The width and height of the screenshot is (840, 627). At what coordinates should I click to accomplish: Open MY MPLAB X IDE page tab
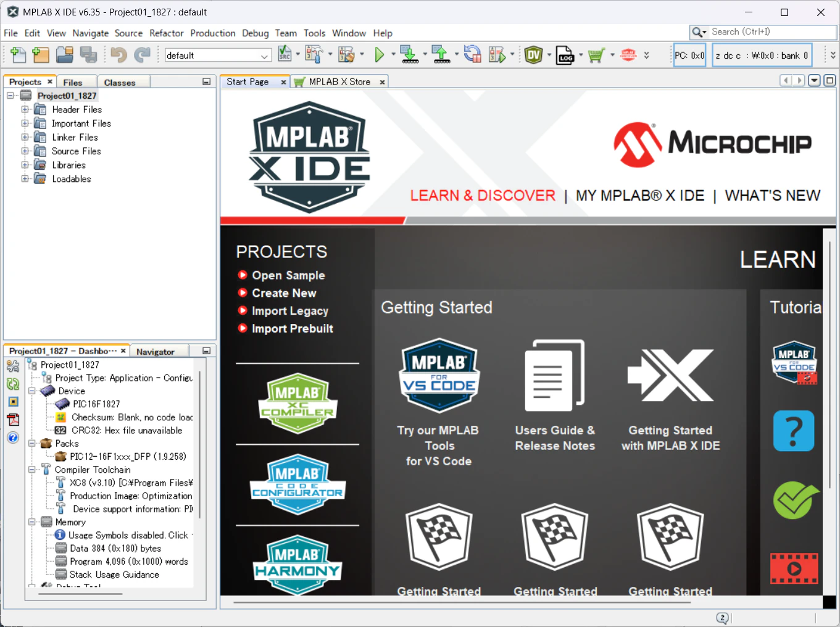[x=640, y=196]
